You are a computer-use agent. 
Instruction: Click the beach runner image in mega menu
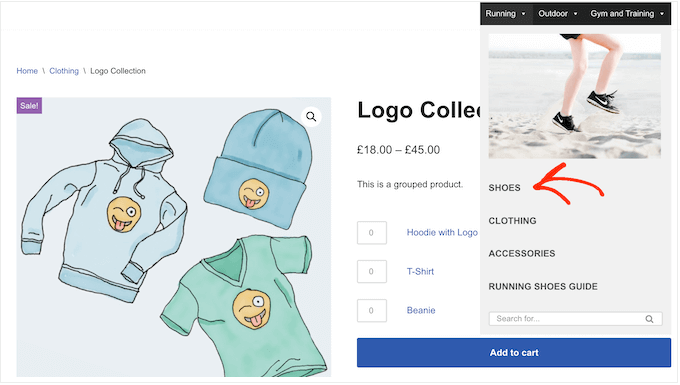[575, 96]
